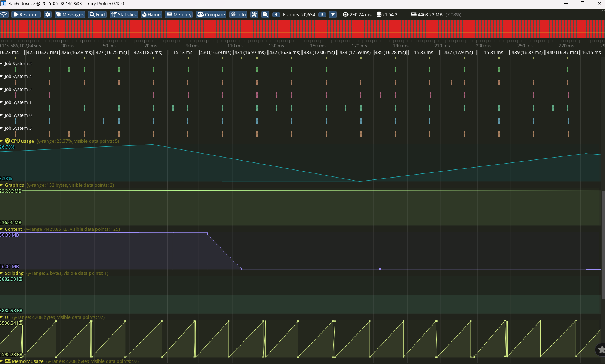Show the Statistics view
605x364 pixels.
[x=124, y=14]
